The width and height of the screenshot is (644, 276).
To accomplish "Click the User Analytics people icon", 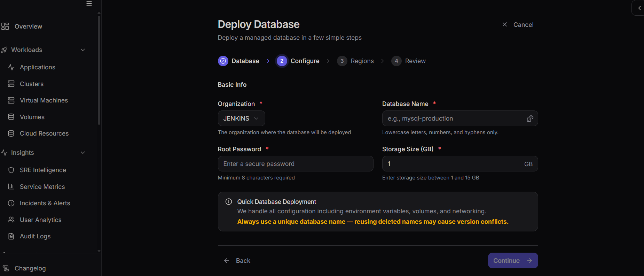I will click(x=11, y=220).
